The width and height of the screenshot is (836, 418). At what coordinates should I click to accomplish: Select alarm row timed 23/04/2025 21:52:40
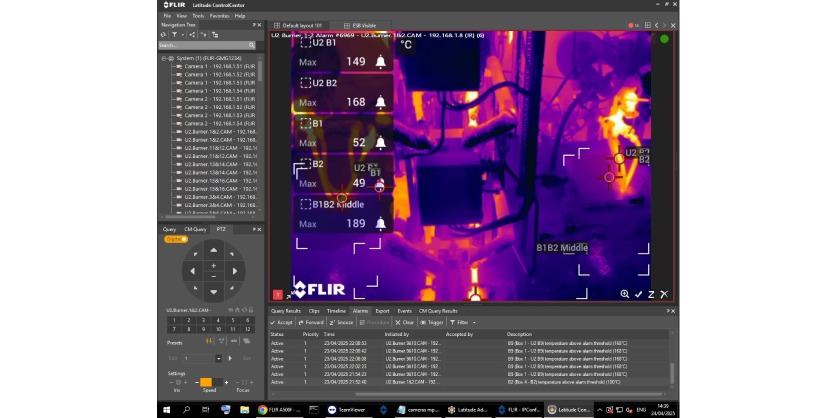click(469, 382)
